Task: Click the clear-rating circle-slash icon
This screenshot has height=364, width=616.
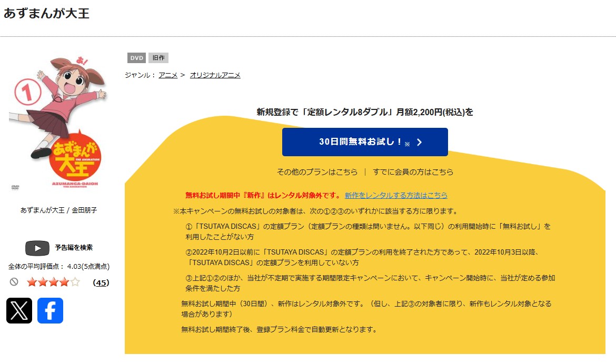Action: pos(14,282)
